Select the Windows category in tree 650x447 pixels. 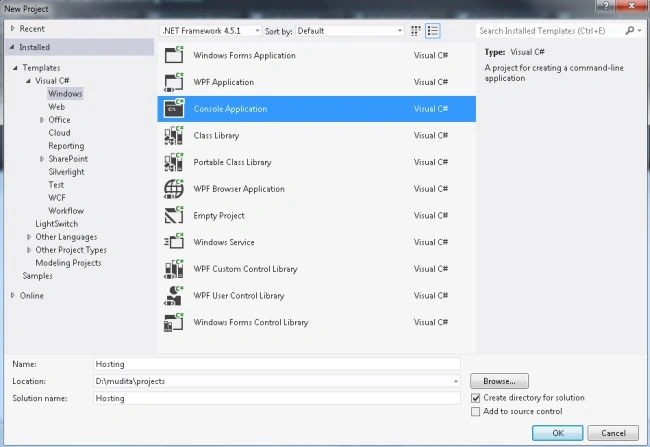click(x=65, y=94)
